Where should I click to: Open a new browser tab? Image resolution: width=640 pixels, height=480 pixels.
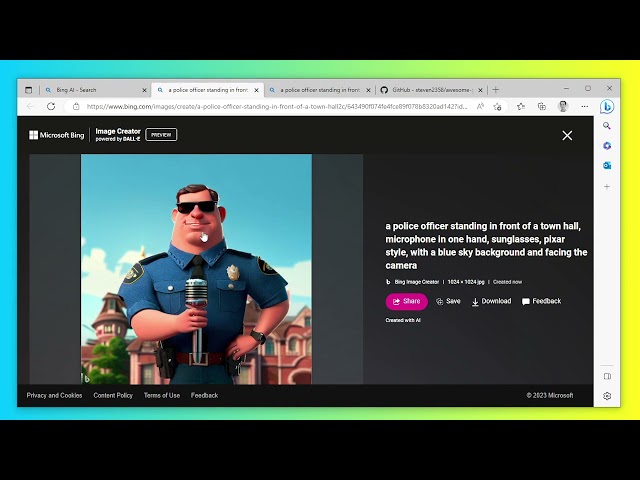coord(496,90)
